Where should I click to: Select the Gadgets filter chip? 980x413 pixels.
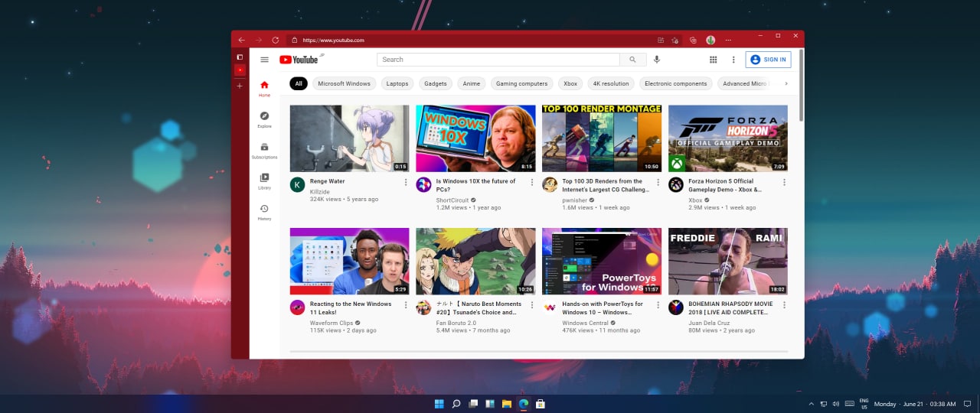436,83
